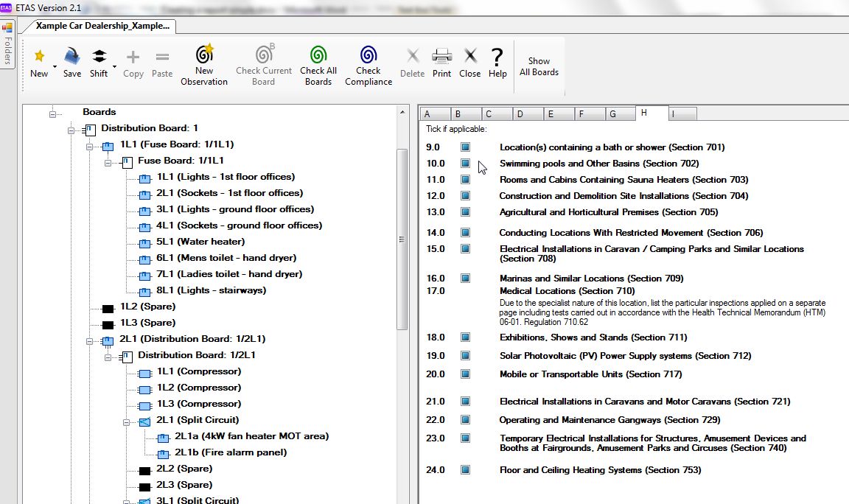Click the tree panel vertical scrollbar
This screenshot has height=504, width=849.
coord(402,239)
